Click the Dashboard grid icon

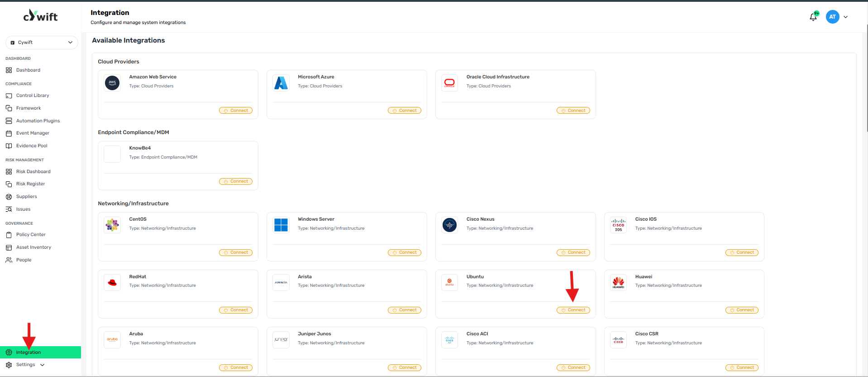tap(9, 70)
